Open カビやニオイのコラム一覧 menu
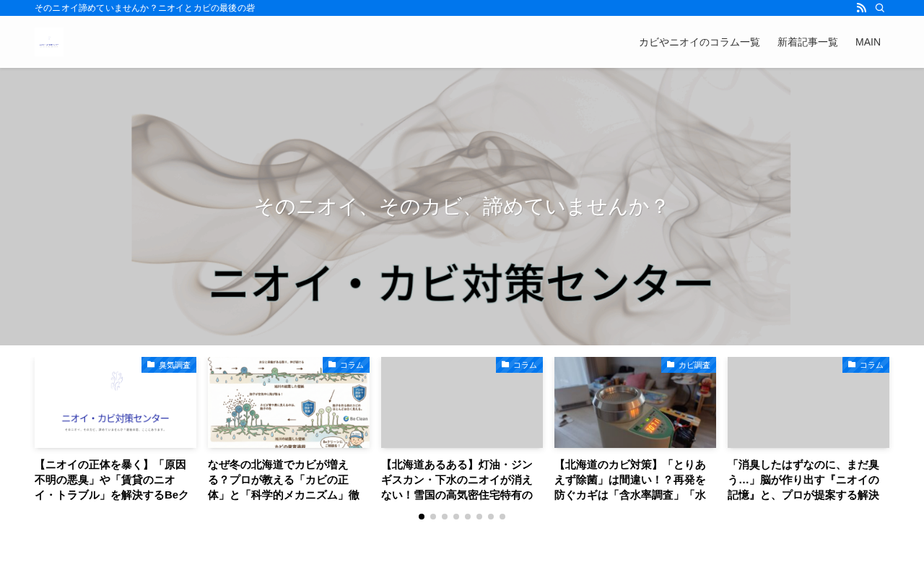Screen dimensions: 924x578 699,42
